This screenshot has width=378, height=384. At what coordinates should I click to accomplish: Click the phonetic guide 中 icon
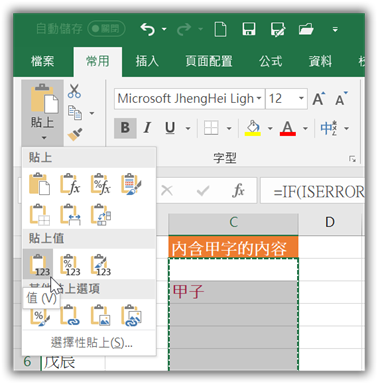329,128
